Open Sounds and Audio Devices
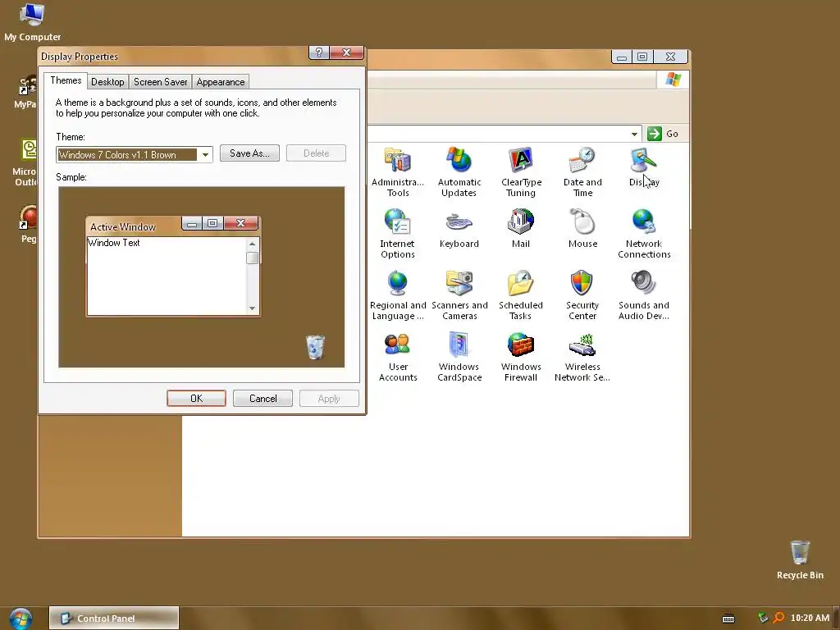The width and height of the screenshot is (840, 630). (644, 294)
